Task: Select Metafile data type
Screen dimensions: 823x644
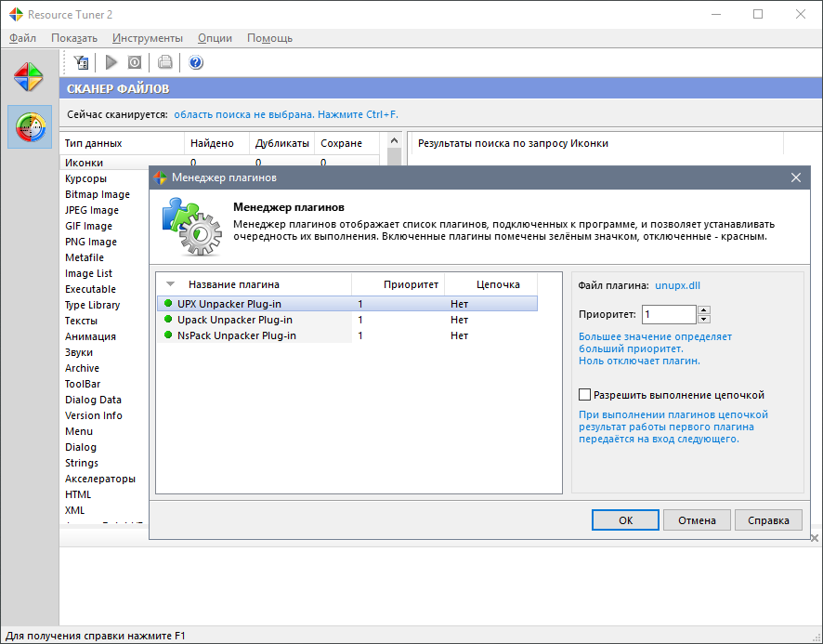Action: [x=84, y=256]
